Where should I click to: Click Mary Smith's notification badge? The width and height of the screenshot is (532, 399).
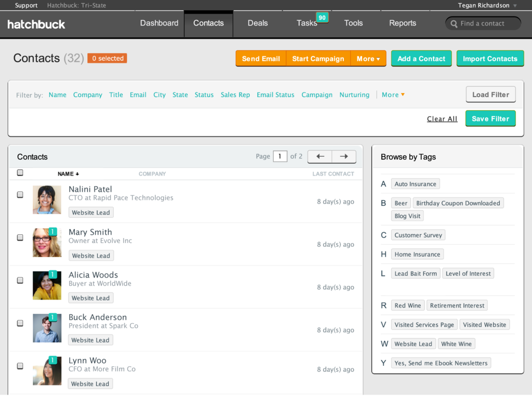(52, 232)
